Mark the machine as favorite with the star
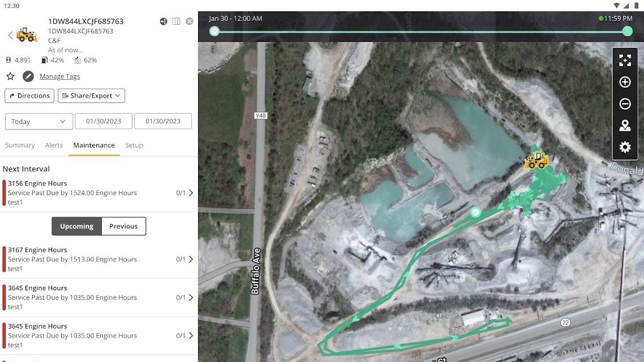The width and height of the screenshot is (644, 362). pyautogui.click(x=10, y=76)
